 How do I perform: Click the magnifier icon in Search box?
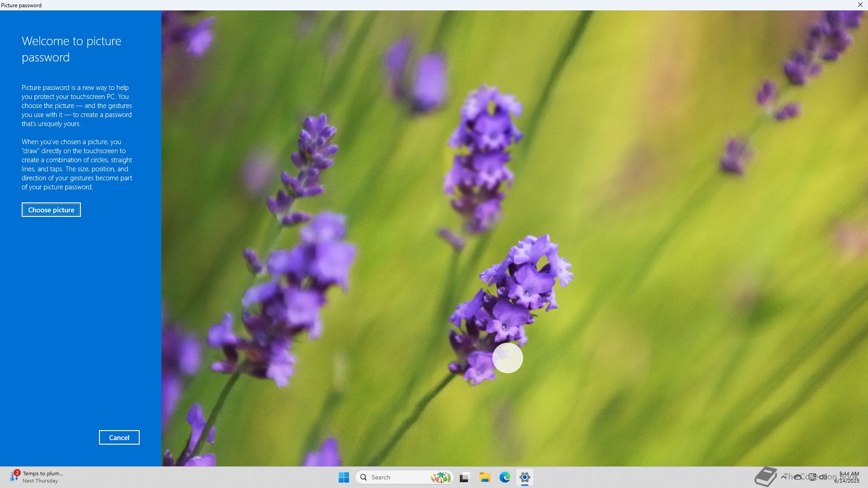363,477
